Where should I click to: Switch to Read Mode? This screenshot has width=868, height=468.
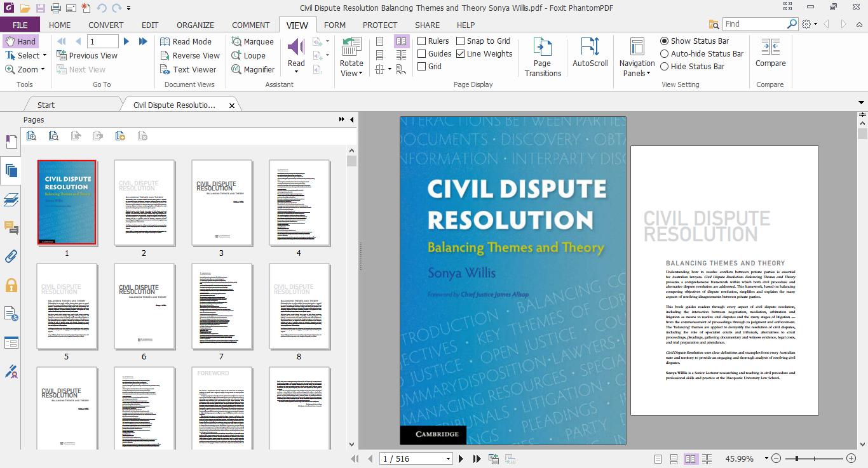pyautogui.click(x=186, y=41)
